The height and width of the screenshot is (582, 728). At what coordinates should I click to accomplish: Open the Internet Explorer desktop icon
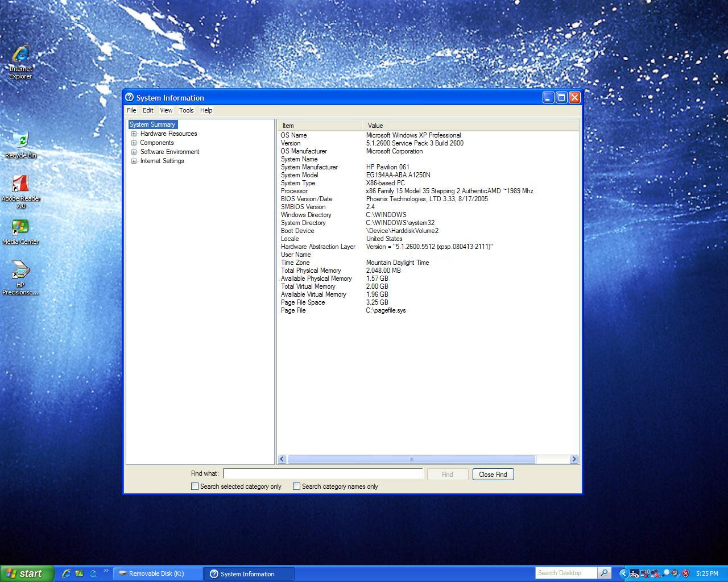tap(20, 61)
